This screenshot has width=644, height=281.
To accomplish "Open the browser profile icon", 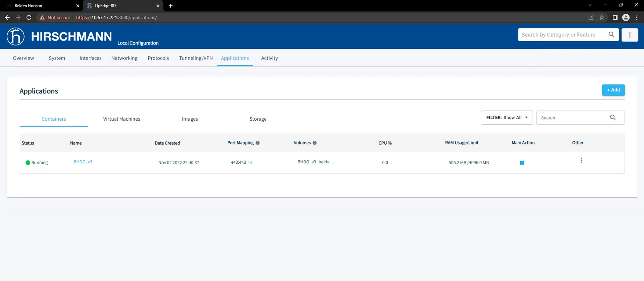I will 626,18.
